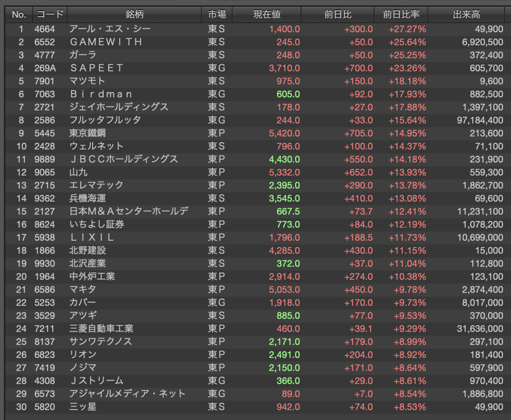Click current price 5,420.0
Image resolution: width=511 pixels, height=420 pixels.
[284, 133]
